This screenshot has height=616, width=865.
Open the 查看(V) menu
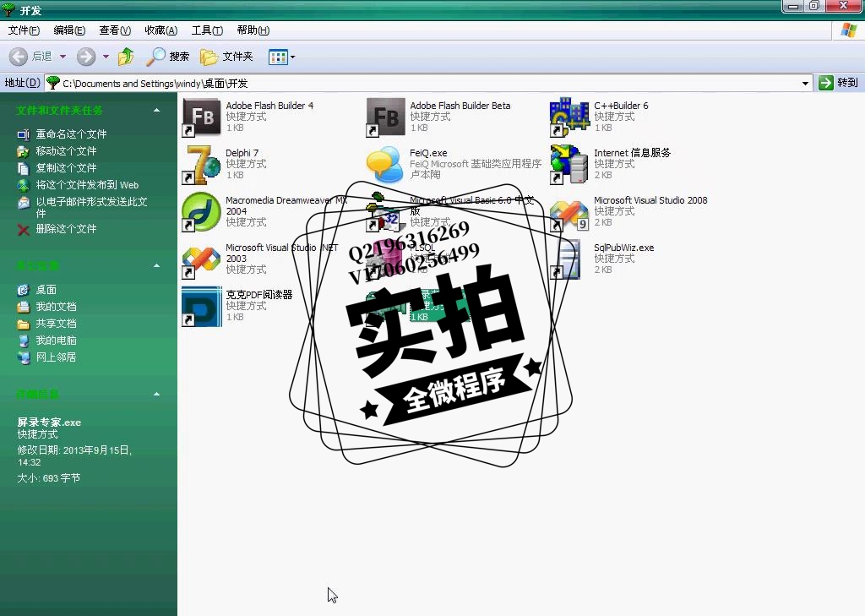[x=115, y=30]
